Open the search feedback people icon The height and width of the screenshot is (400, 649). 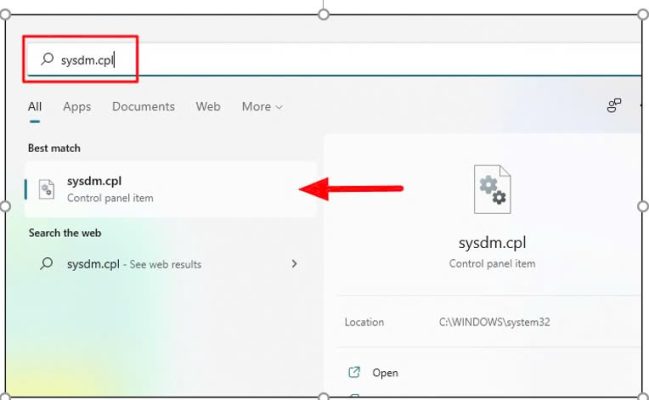[x=614, y=105]
